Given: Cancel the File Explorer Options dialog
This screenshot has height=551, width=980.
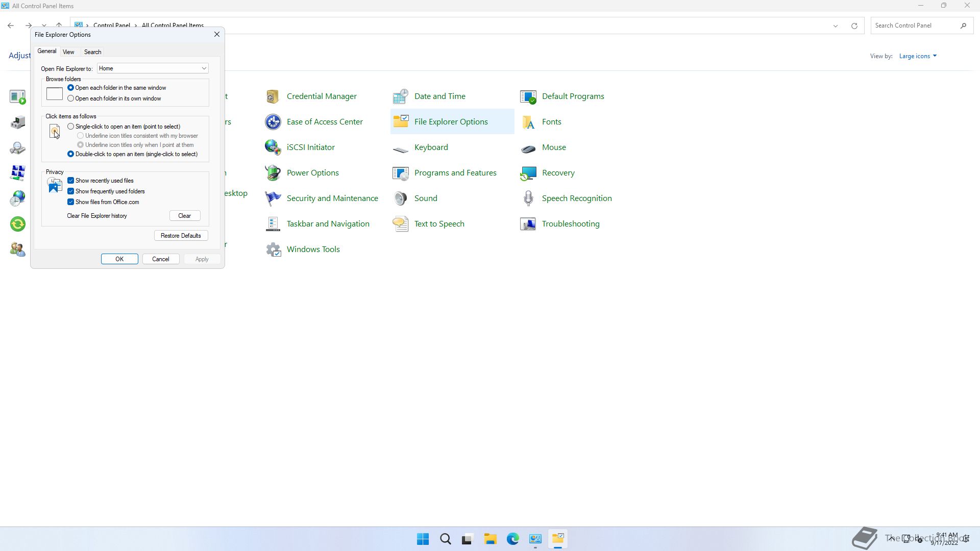Looking at the screenshot, I should pos(160,259).
